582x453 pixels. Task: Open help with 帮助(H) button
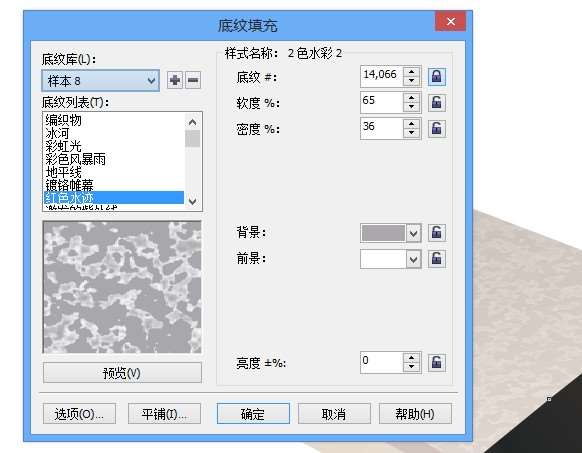point(415,414)
